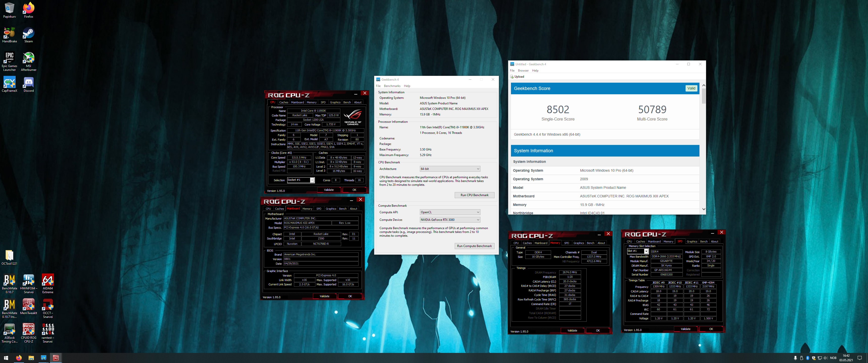Open the ramtest Snarvei desktop shortcut

click(x=48, y=333)
